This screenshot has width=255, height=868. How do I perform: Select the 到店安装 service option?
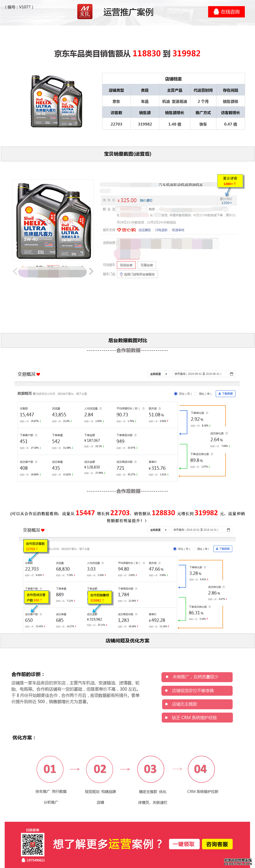pyautogui.click(x=126, y=265)
